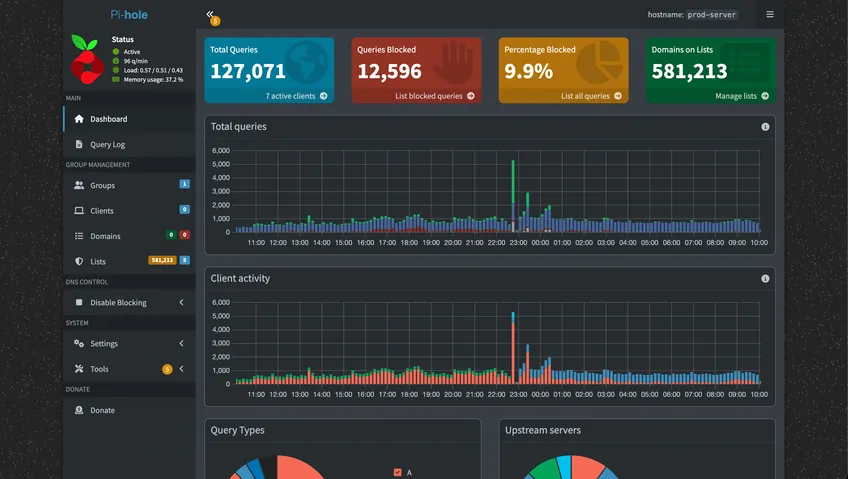
Task: Toggle the A checkbox in Query Types legend
Action: pos(398,473)
